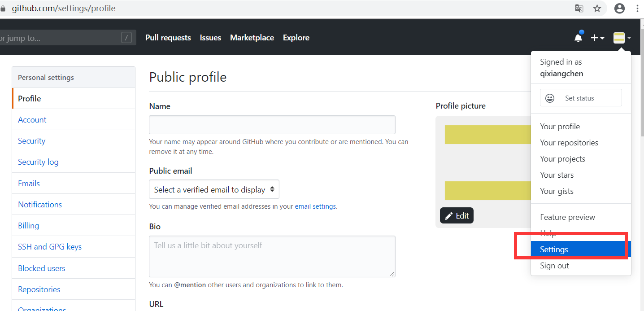Screen dimensions: 644x311
Task: Bookmark this page with star icon
Action: [597, 9]
